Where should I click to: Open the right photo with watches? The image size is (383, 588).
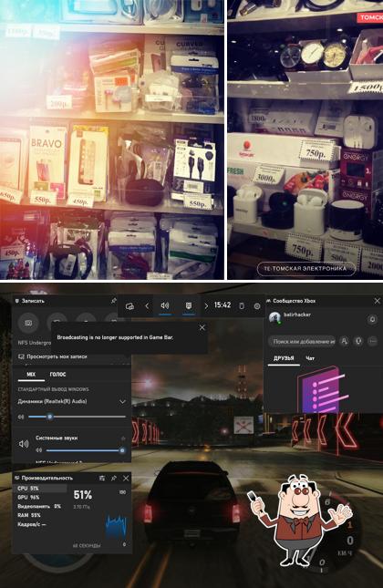pos(305,139)
